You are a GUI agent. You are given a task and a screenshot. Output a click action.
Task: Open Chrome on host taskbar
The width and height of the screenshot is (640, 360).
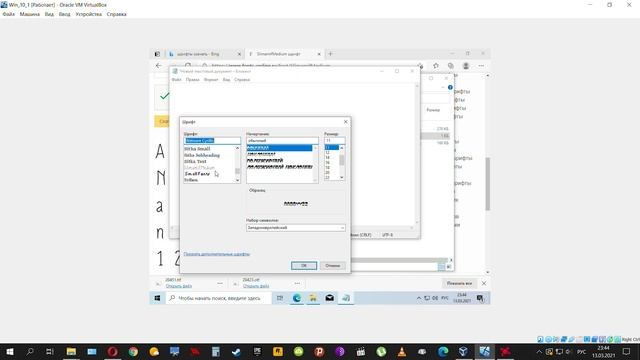133,351
